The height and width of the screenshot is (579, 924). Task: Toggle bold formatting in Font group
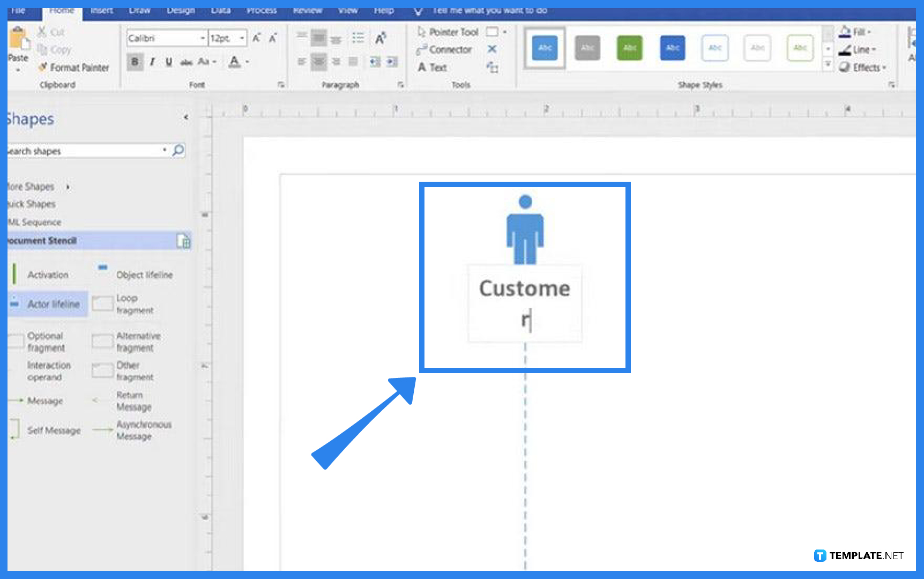point(134,62)
